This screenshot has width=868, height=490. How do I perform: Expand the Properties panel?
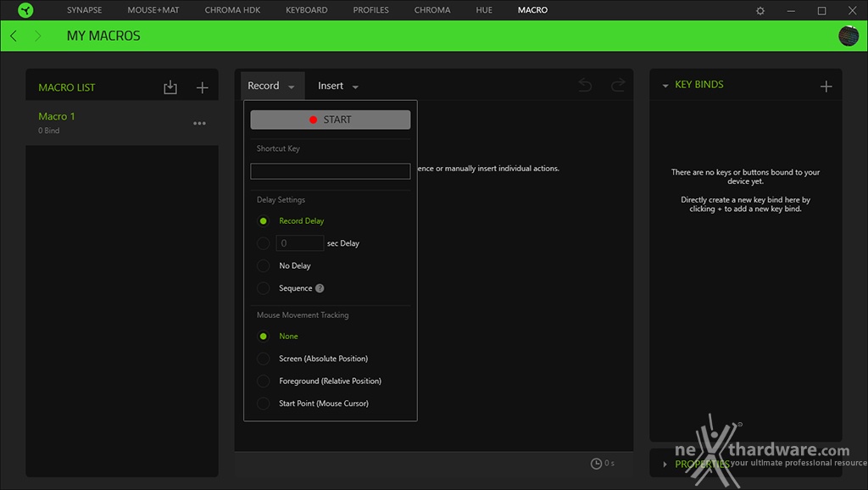(665, 464)
